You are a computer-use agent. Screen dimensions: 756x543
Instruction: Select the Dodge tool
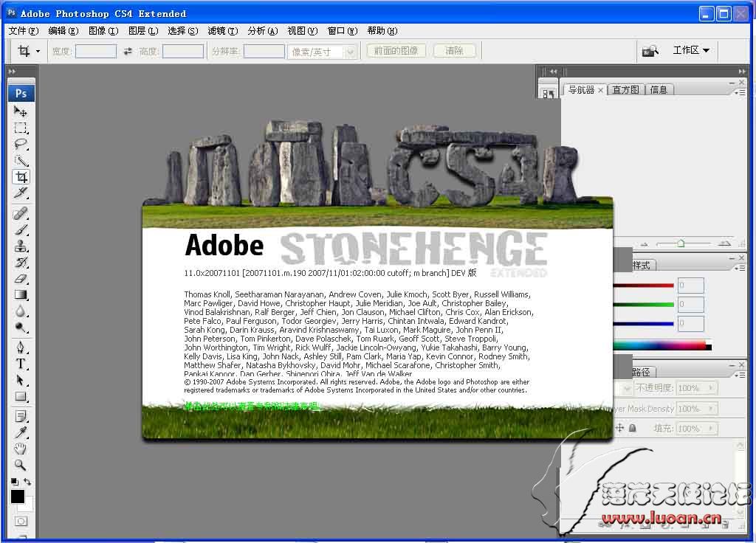point(20,328)
